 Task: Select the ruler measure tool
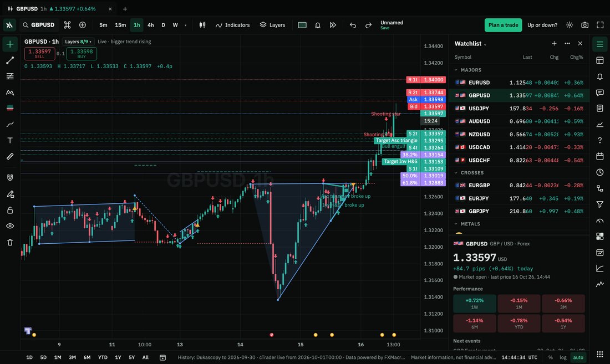(x=10, y=156)
